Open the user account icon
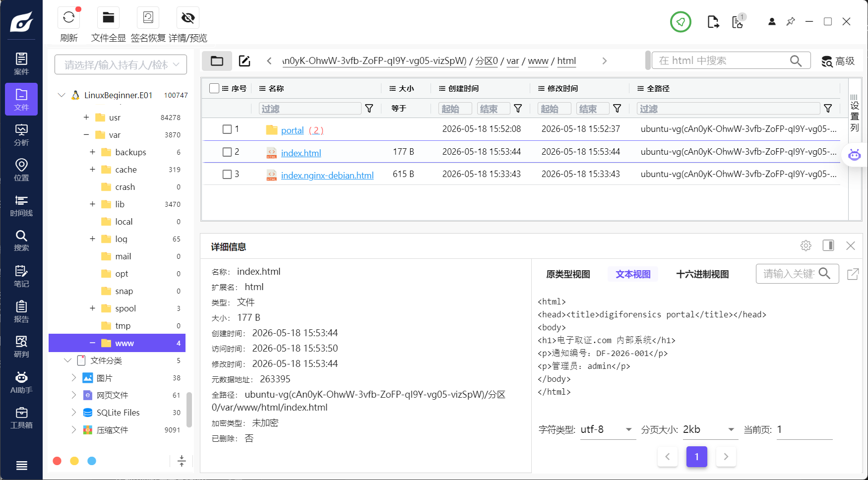 [772, 22]
